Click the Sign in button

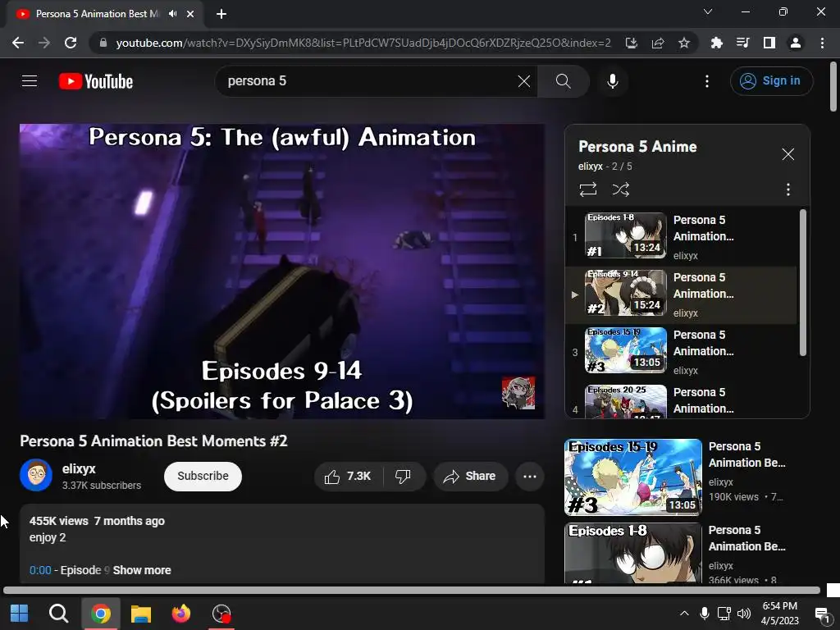pos(771,81)
